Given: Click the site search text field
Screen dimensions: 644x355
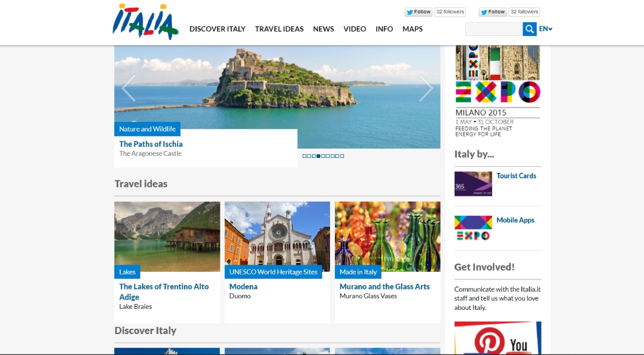Looking at the screenshot, I should click(494, 29).
